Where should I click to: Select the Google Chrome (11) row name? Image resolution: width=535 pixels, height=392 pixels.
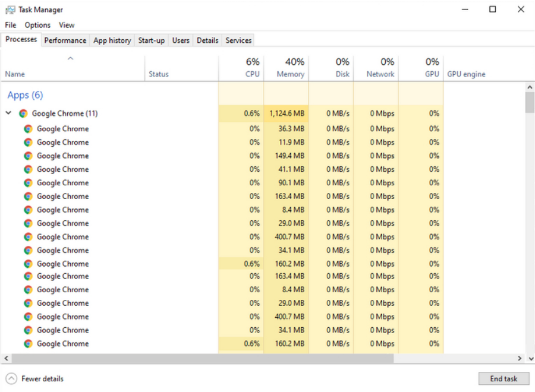65,113
